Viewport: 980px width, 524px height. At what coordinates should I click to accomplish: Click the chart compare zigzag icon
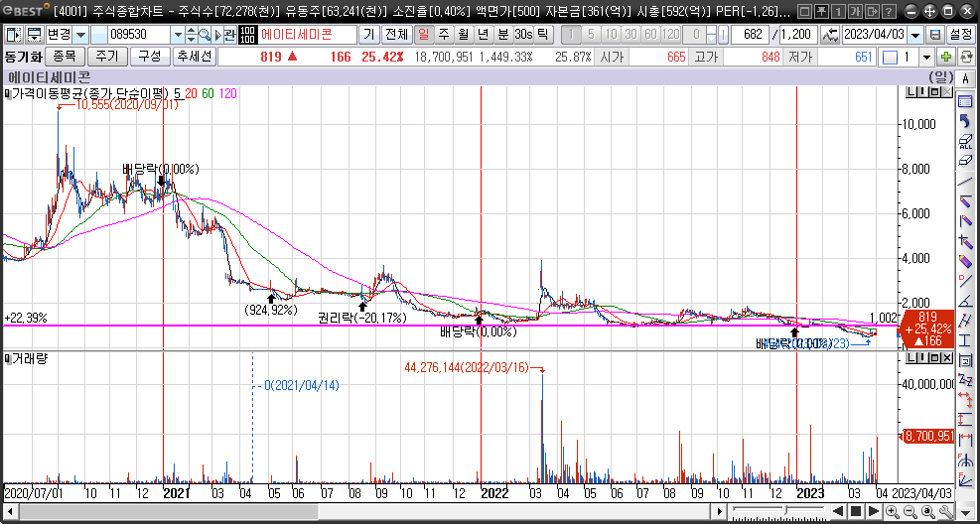click(831, 35)
